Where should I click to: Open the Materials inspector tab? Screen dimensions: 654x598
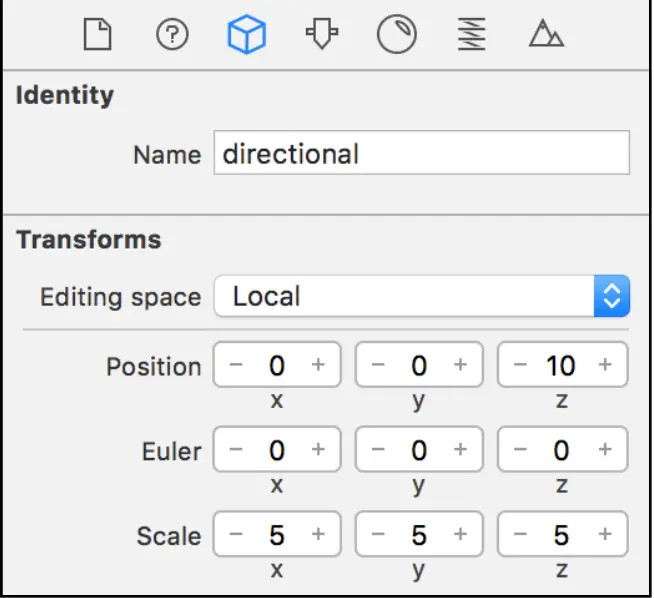395,36
